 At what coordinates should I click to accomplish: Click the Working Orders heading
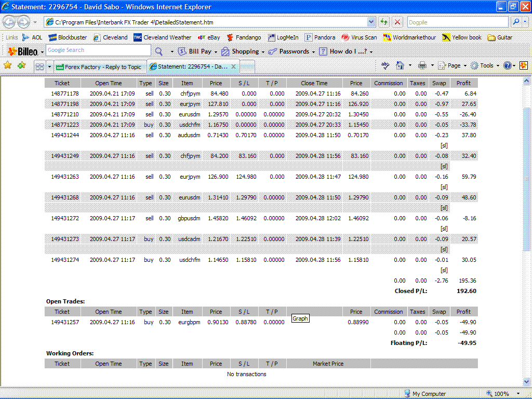coord(70,353)
